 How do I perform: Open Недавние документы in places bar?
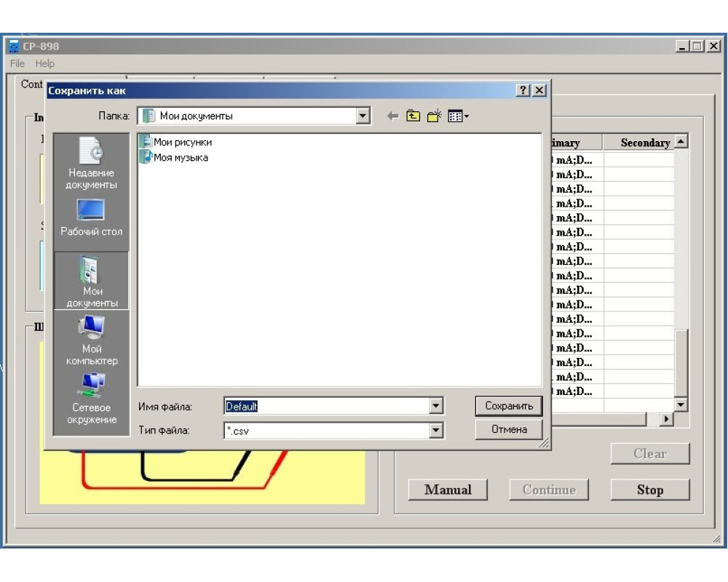pos(91,162)
